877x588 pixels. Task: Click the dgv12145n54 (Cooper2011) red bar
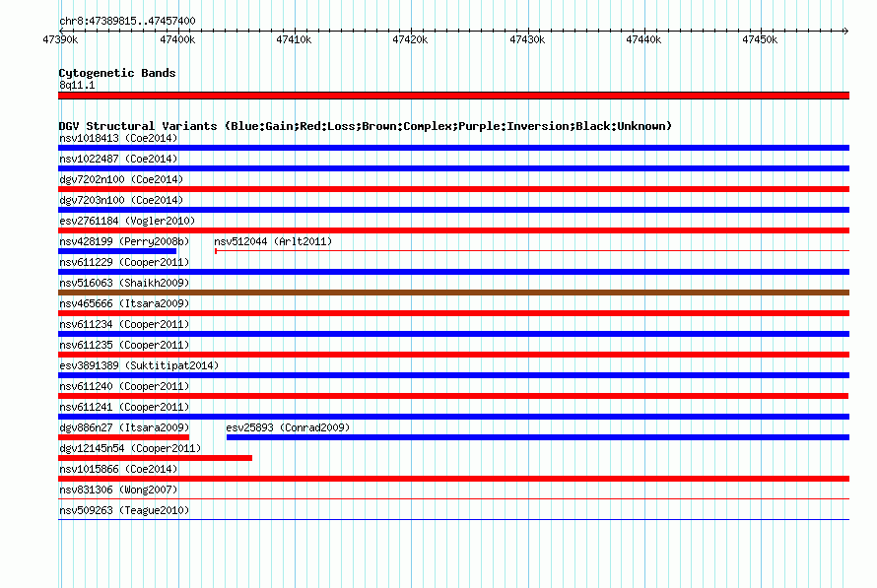(x=155, y=458)
